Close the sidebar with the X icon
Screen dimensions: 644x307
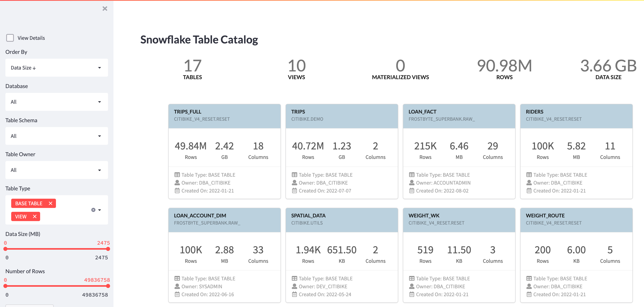[105, 9]
